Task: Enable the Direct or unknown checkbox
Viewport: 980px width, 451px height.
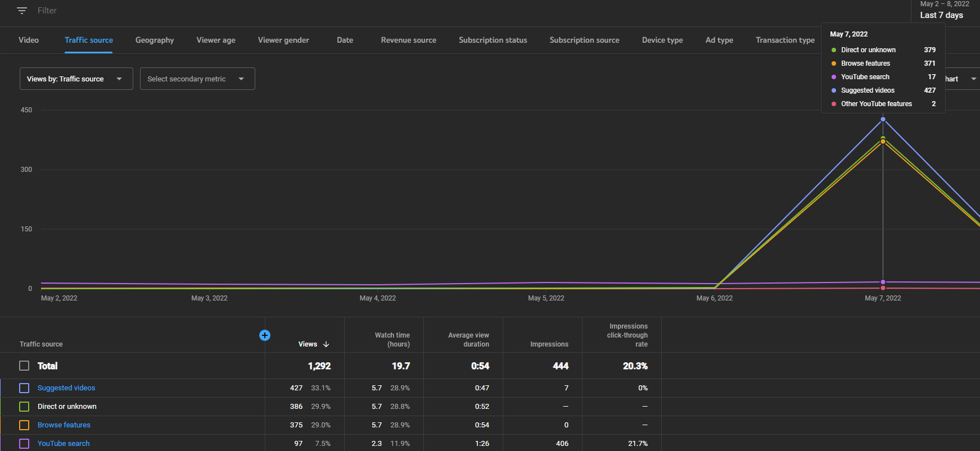Action: click(x=24, y=407)
